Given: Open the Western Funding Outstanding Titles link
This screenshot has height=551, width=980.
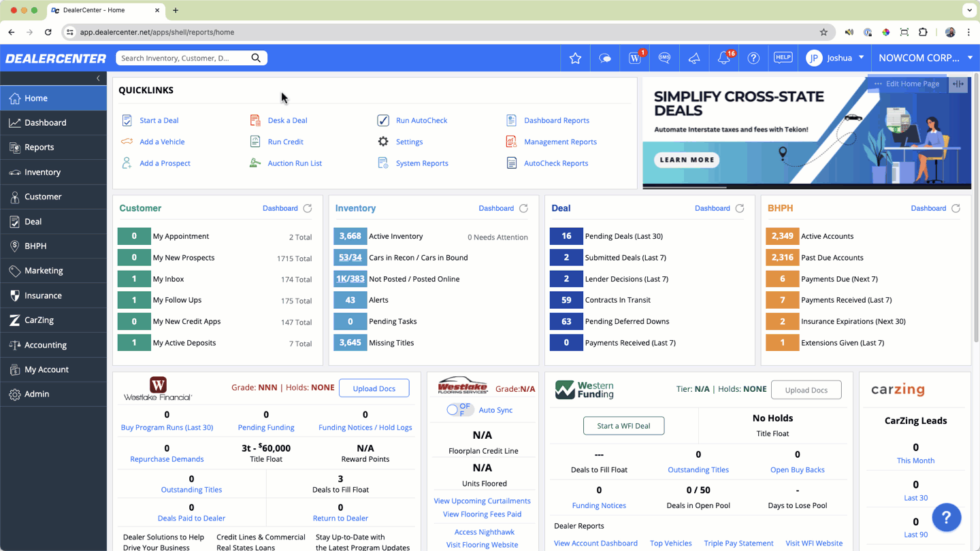Looking at the screenshot, I should (x=698, y=469).
